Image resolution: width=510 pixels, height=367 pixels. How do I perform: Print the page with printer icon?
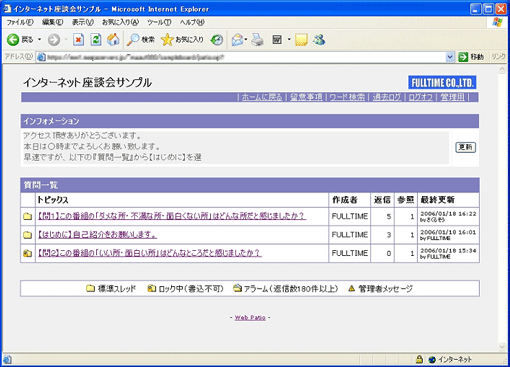(257, 40)
